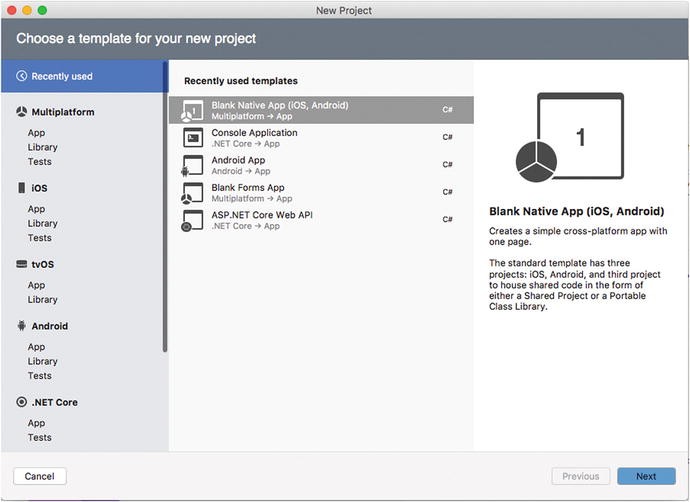The width and height of the screenshot is (690, 502).
Task: Open C# language selector for ASP.NET Core Web API
Action: [x=447, y=219]
